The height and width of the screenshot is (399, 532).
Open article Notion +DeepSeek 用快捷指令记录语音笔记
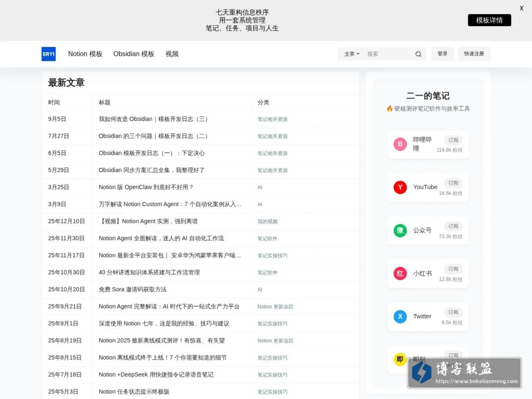[x=156, y=375]
